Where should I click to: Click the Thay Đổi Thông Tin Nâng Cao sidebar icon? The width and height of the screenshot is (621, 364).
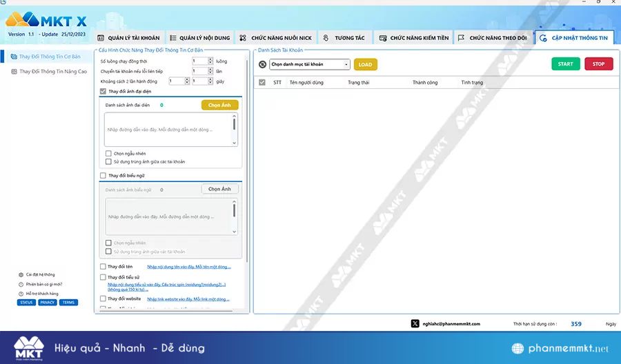pos(14,71)
